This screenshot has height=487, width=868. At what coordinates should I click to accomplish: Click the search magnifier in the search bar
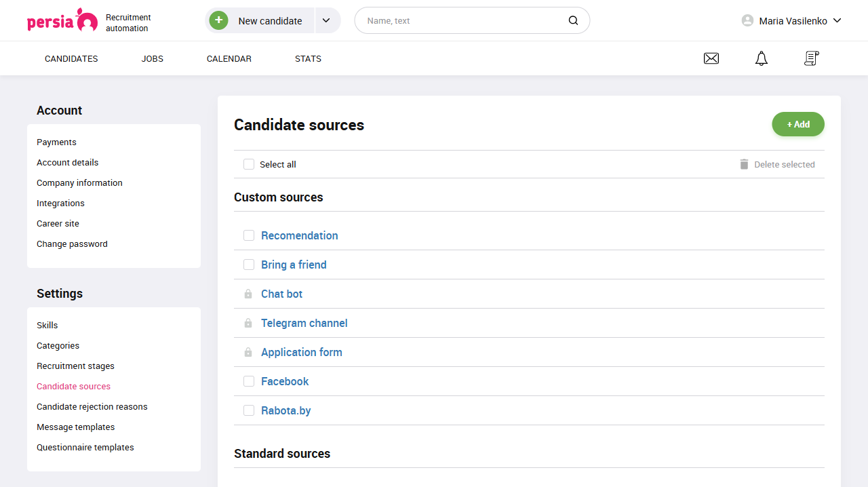573,20
